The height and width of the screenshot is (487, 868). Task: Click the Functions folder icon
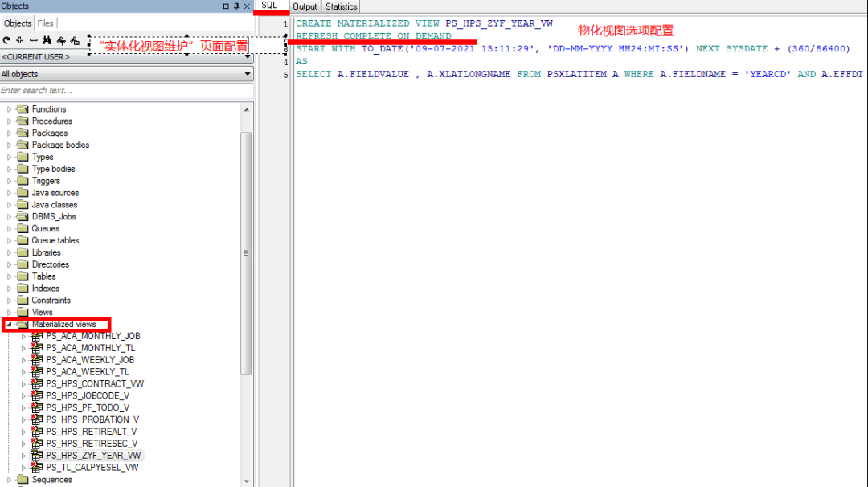click(x=23, y=109)
